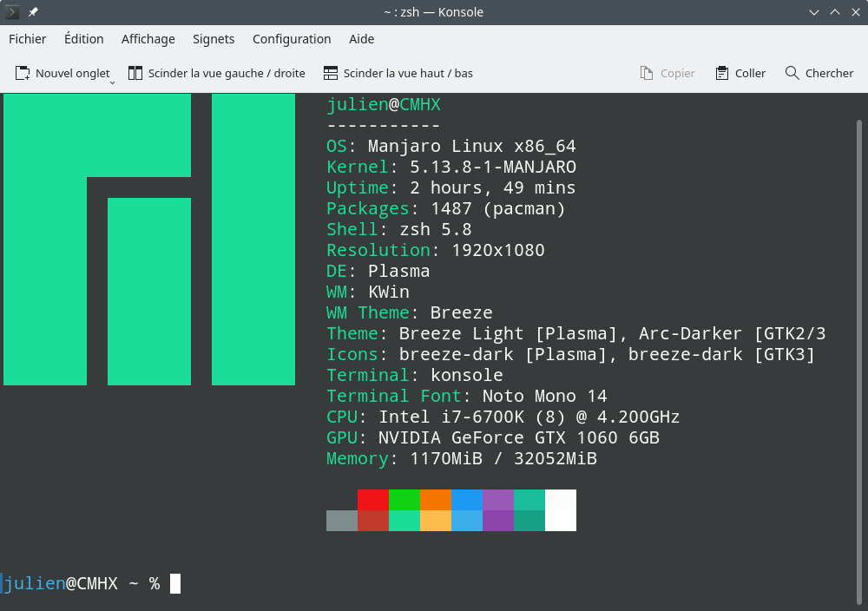The width and height of the screenshot is (868, 611).
Task: Click the 'Memory: 1170MiB / 32052MiB' line
Action: pos(462,459)
